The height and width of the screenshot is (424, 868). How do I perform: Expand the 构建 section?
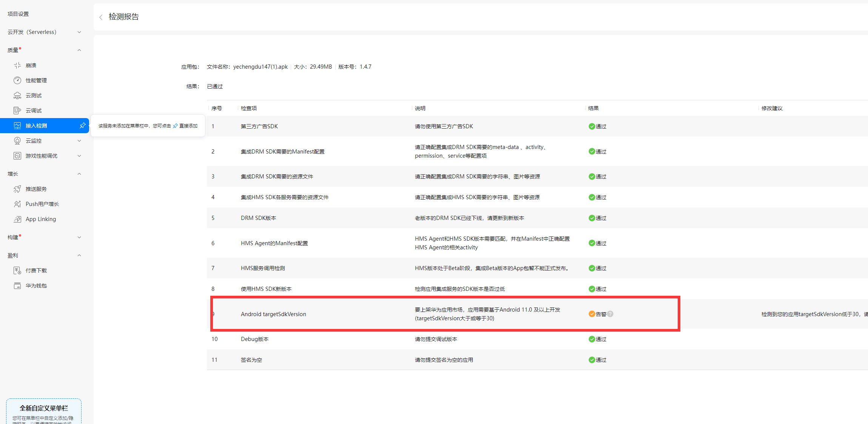pos(79,237)
